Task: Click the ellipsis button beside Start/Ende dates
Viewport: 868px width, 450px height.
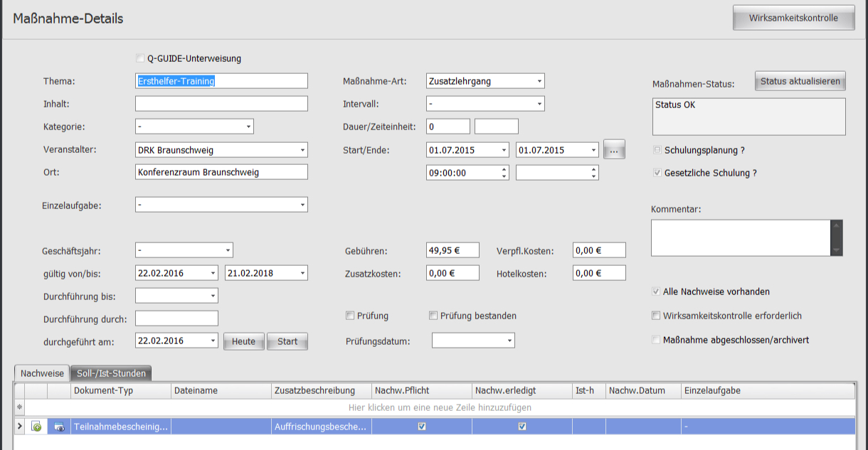Action: pyautogui.click(x=614, y=150)
